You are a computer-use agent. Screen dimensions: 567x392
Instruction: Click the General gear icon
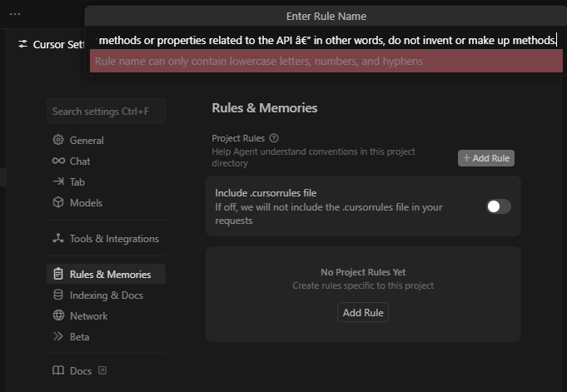tap(58, 140)
